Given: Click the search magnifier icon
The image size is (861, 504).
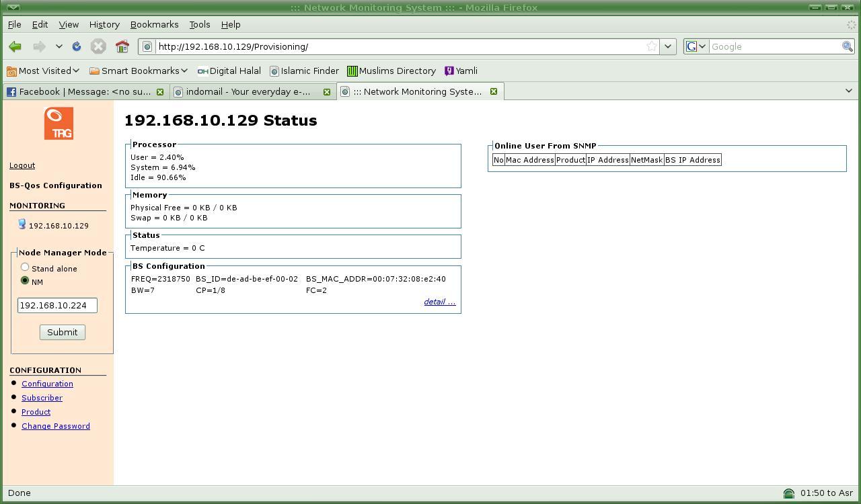Looking at the screenshot, I should 847,46.
